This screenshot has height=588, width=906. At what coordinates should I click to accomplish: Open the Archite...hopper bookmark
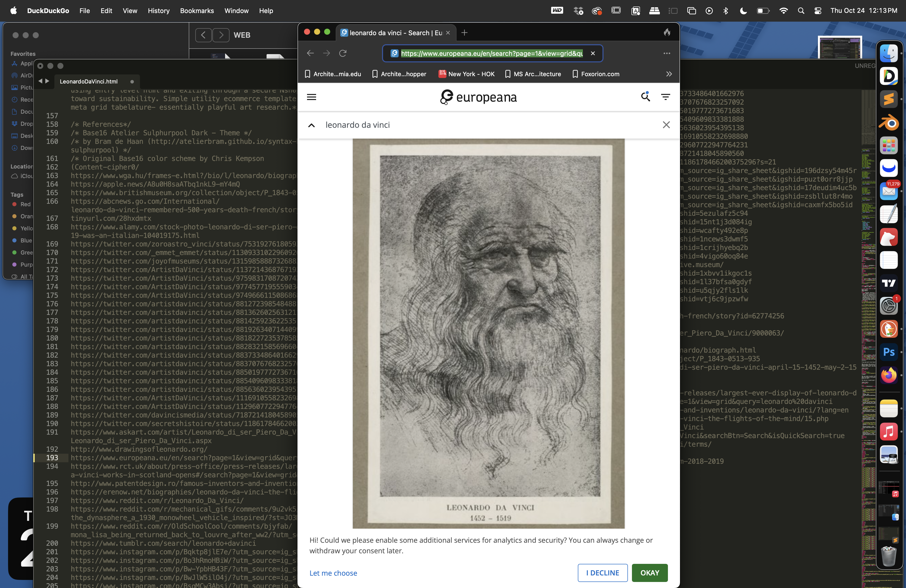(x=399, y=74)
